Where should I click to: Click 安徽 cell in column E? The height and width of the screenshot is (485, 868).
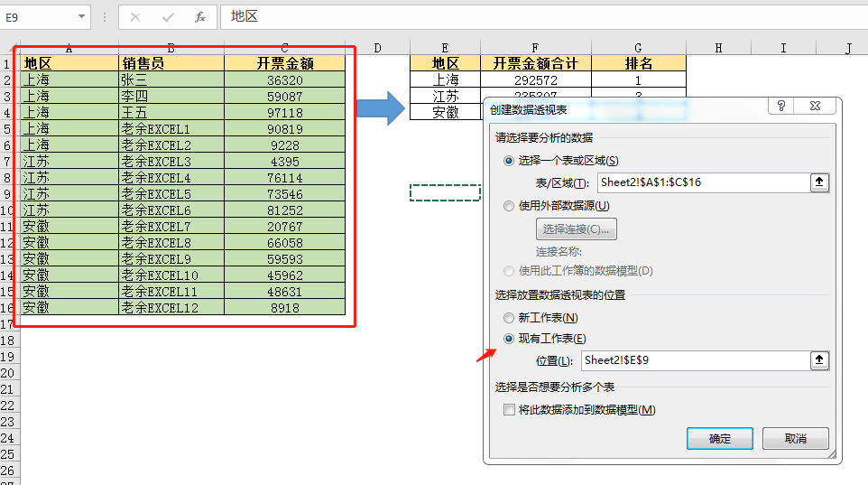click(445, 112)
